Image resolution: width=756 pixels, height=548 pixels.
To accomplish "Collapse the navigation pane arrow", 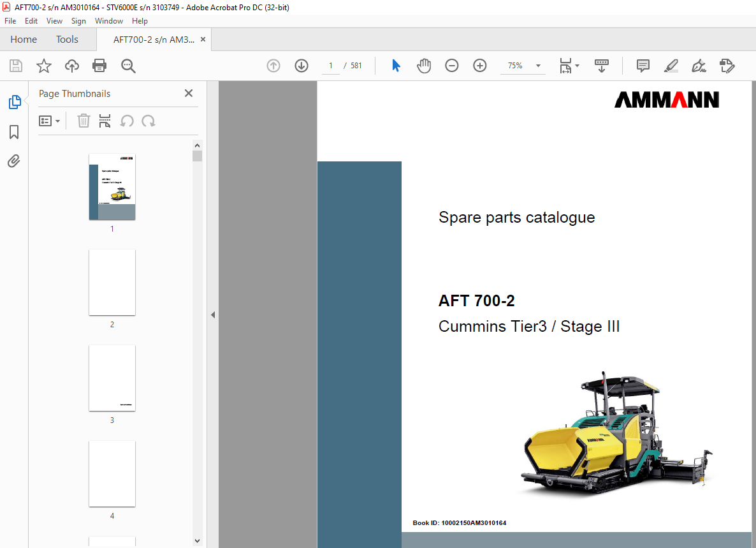I will pos(213,315).
